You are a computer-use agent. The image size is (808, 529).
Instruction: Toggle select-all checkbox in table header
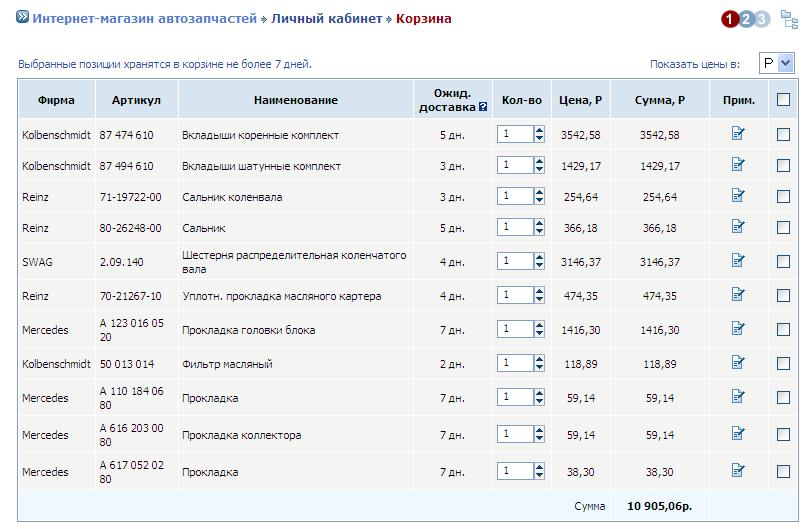(783, 99)
